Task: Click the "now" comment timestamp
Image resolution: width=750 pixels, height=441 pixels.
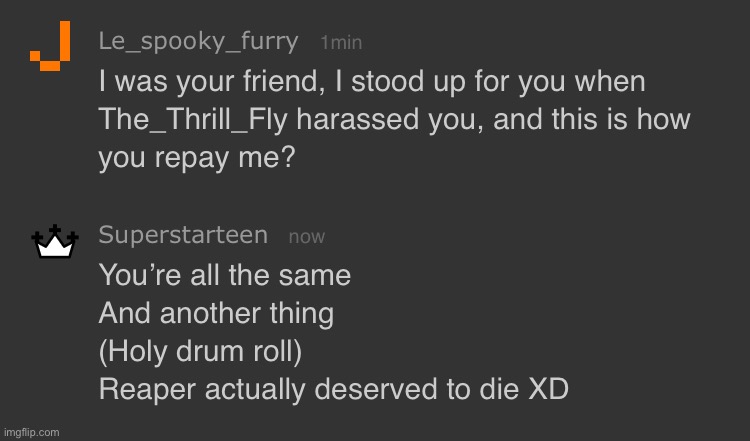Action: click(x=306, y=237)
